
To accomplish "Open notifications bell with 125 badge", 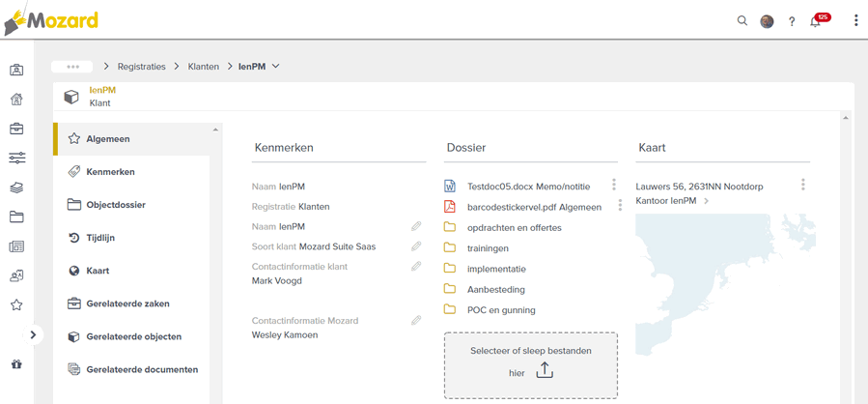I will [820, 20].
